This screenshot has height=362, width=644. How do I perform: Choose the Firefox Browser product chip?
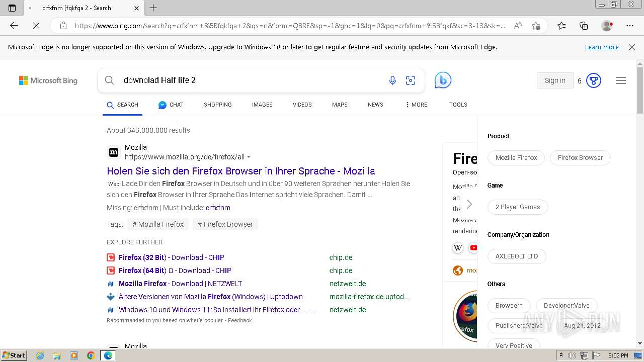tap(580, 158)
